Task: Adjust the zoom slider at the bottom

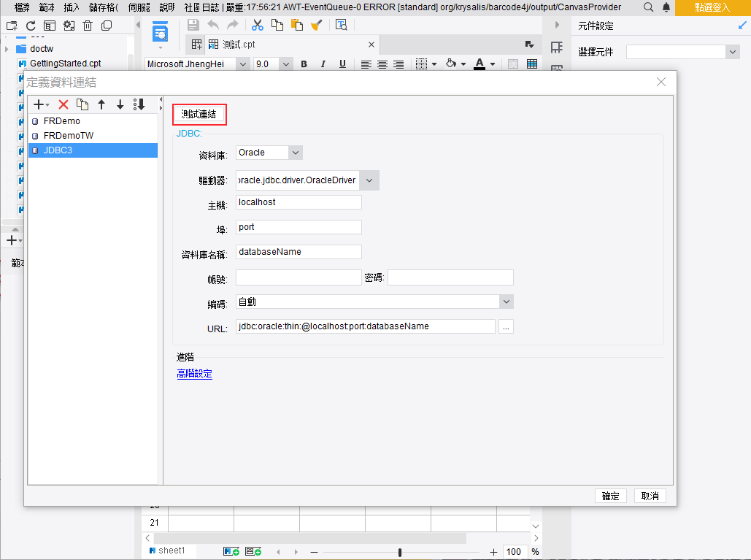Action: tap(400, 552)
